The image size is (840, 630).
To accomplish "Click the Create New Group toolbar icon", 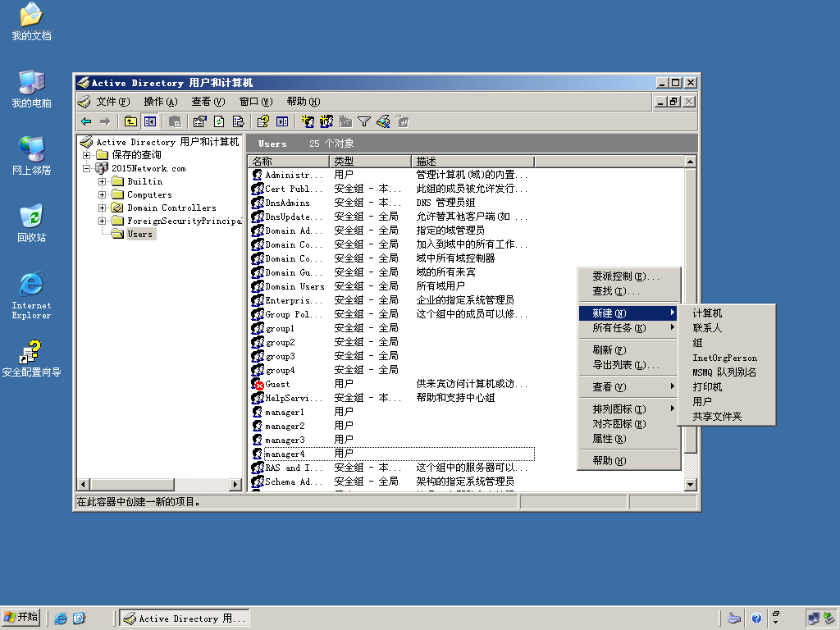I will click(326, 121).
